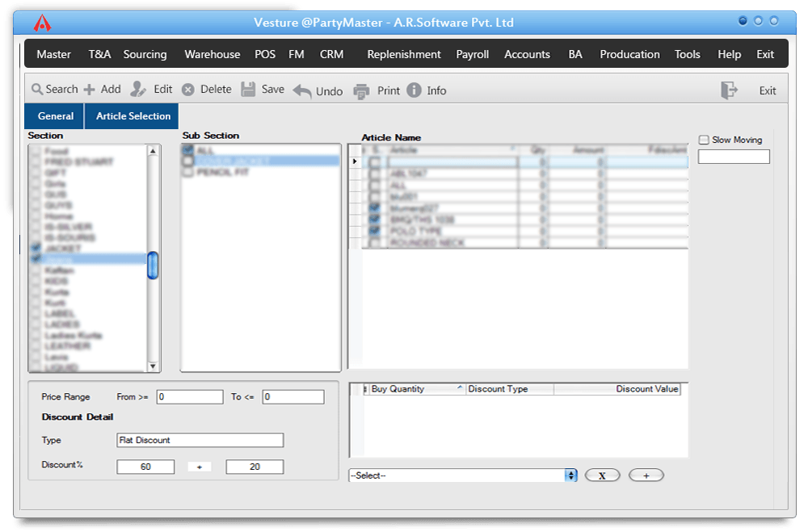The height and width of the screenshot is (532, 808).
Task: Click the Save floppy disk icon
Action: pos(248,89)
